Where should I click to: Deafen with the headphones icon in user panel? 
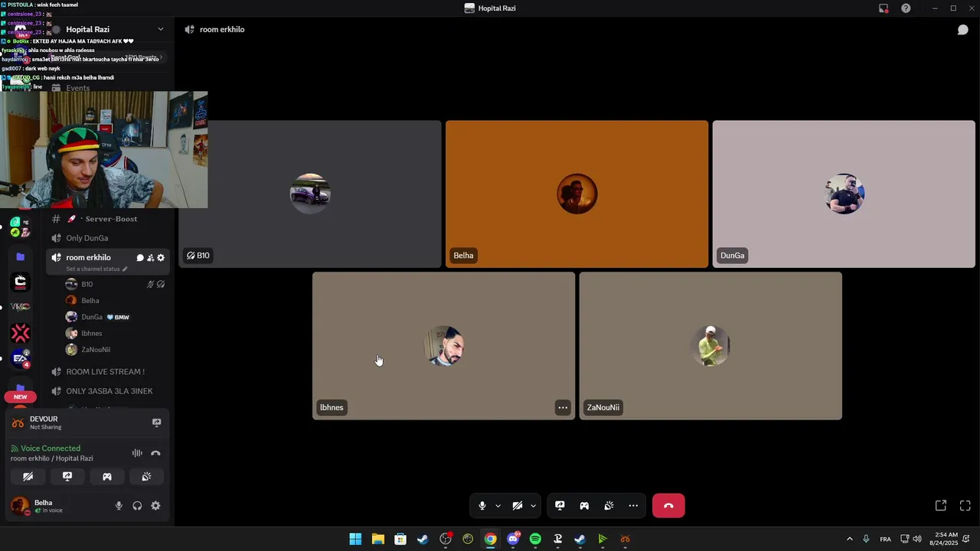coord(137,506)
